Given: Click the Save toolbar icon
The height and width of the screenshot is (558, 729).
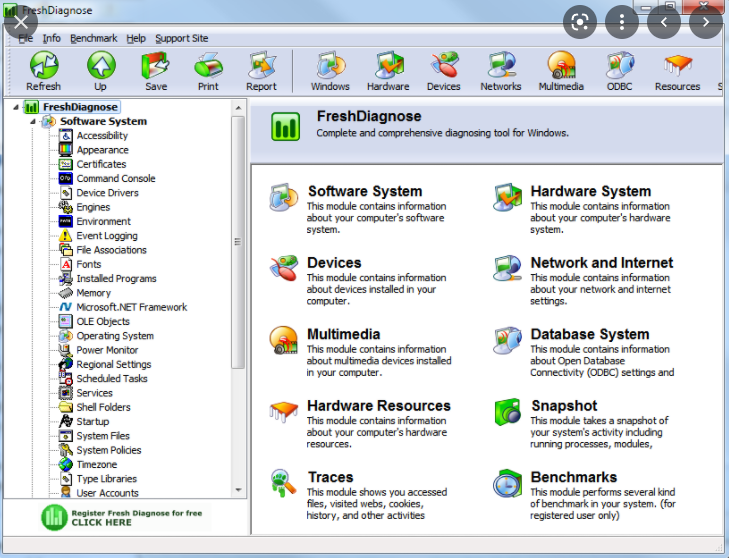Looking at the screenshot, I should click(x=156, y=65).
